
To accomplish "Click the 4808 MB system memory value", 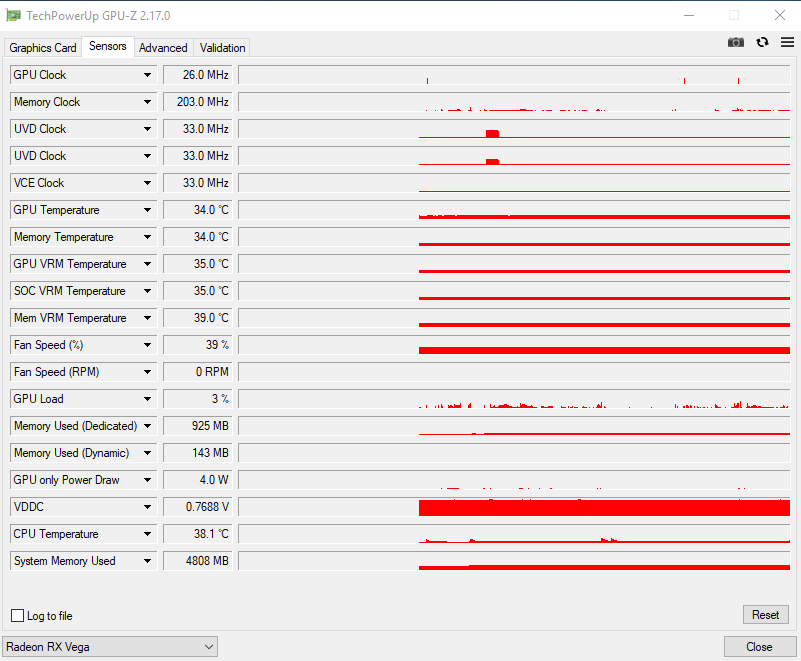I will [198, 561].
